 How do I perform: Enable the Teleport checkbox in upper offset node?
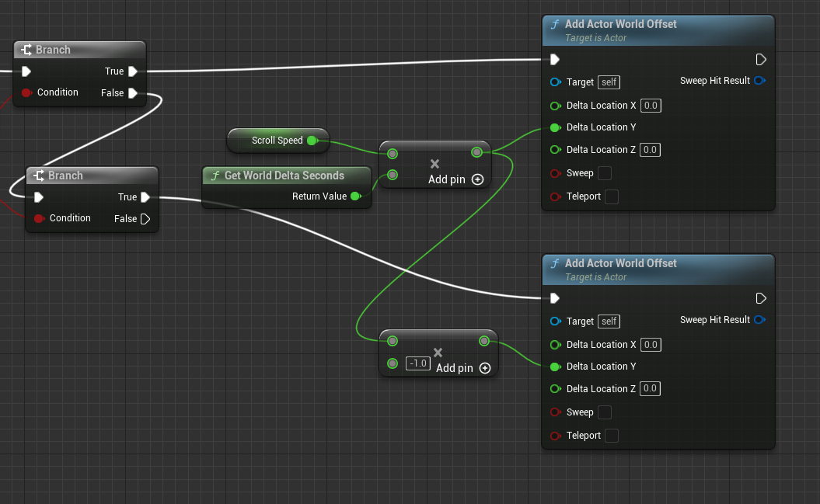point(612,196)
